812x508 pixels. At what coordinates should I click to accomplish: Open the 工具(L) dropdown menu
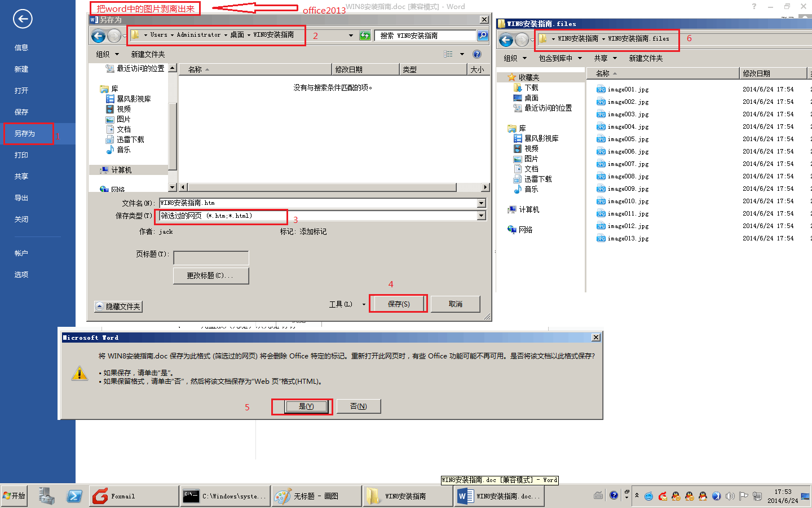click(x=347, y=304)
